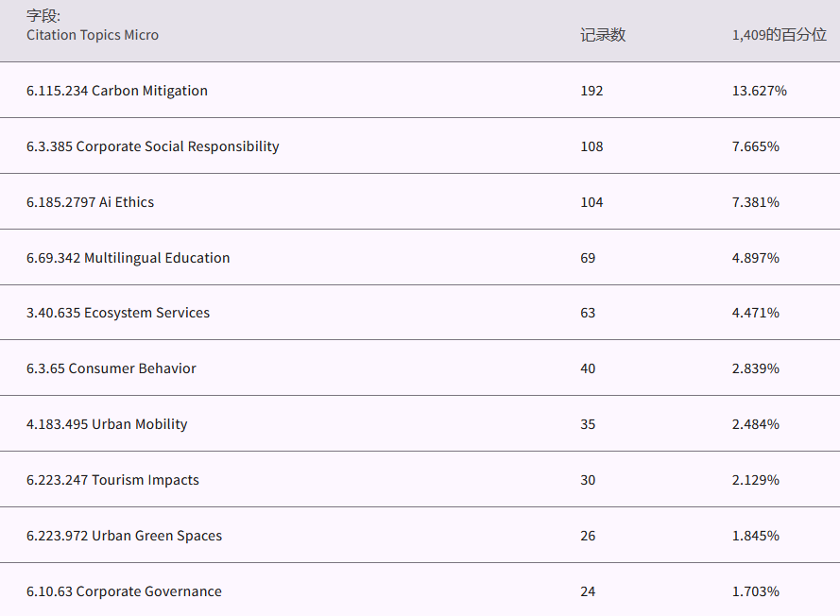
Task: Select the 6.115.234 Carbon Mitigation row label
Action: click(117, 91)
